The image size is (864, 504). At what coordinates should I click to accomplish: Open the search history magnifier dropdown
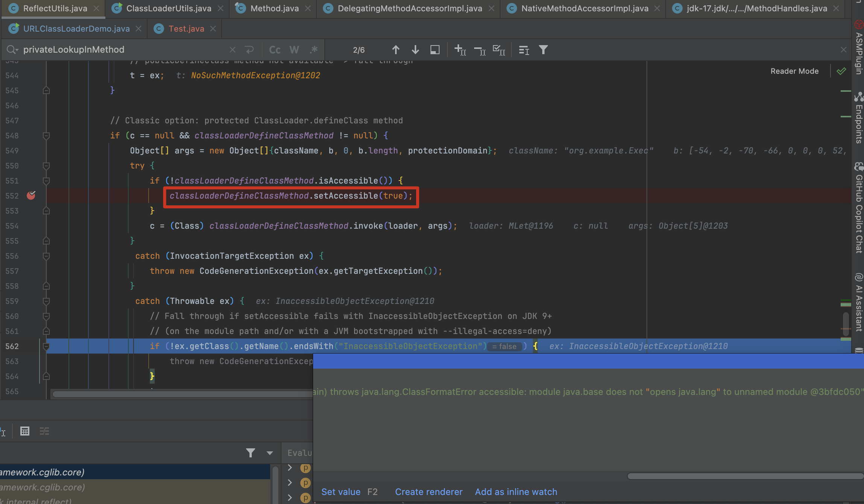(x=12, y=50)
